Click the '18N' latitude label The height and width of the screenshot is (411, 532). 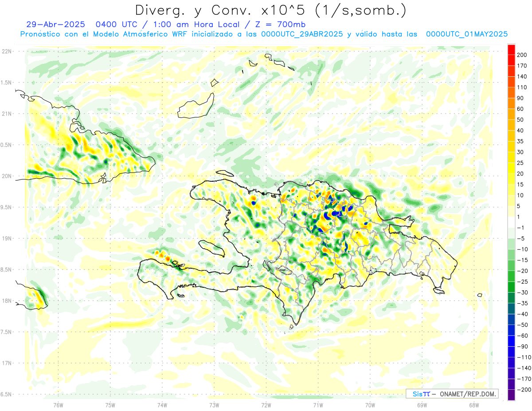point(7,301)
